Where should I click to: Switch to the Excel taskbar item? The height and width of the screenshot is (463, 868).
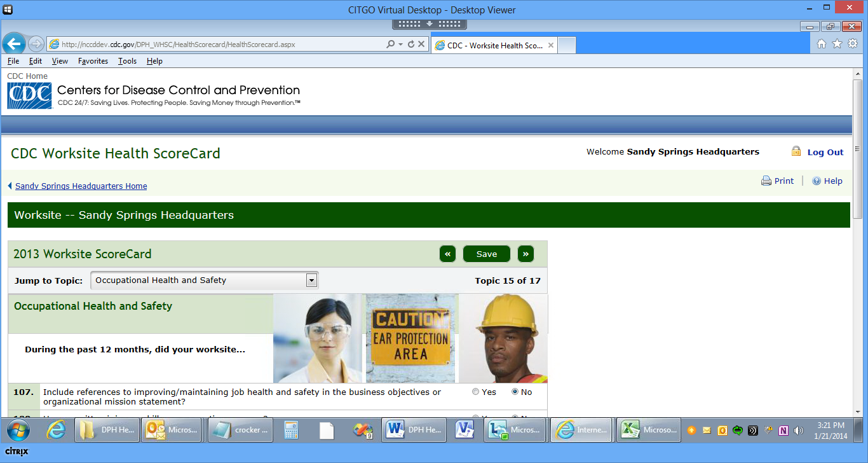tap(648, 430)
